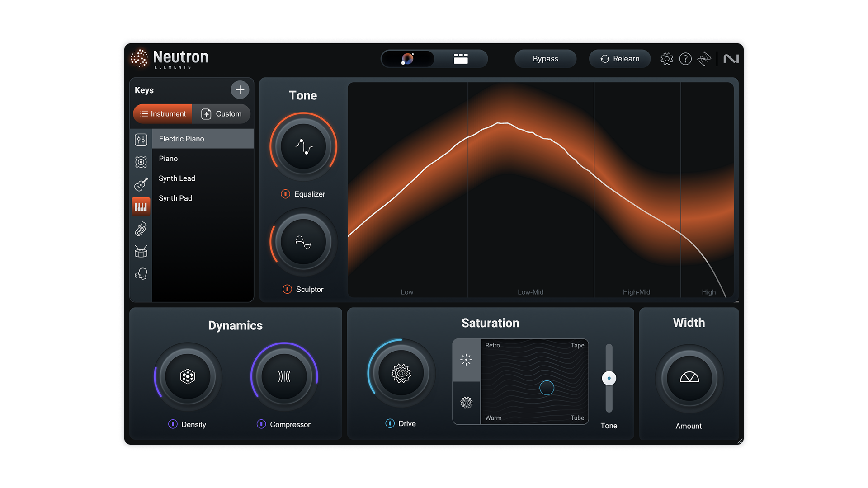Select the drums instrument category icon
The height and width of the screenshot is (488, 868).
(141, 251)
